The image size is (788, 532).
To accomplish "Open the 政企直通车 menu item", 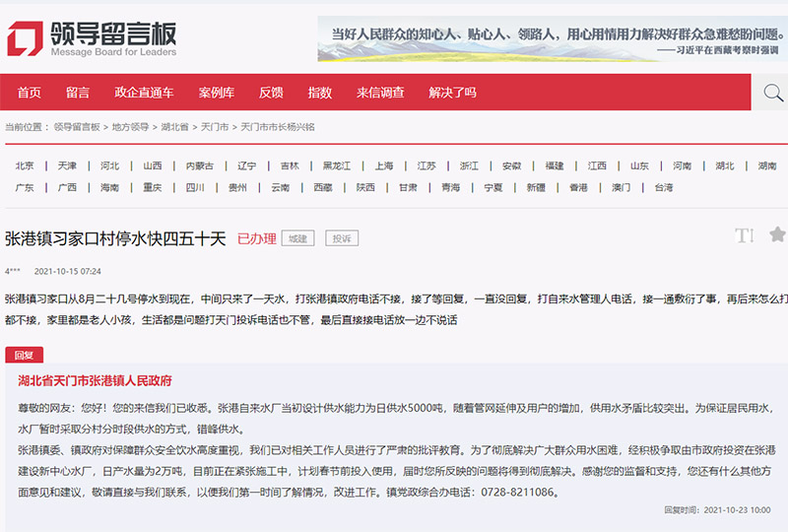I will (144, 93).
